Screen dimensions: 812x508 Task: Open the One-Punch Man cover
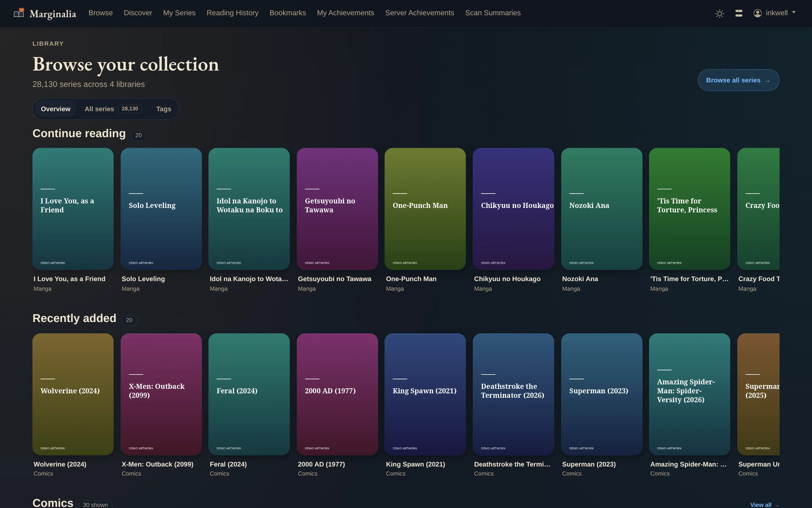point(425,209)
